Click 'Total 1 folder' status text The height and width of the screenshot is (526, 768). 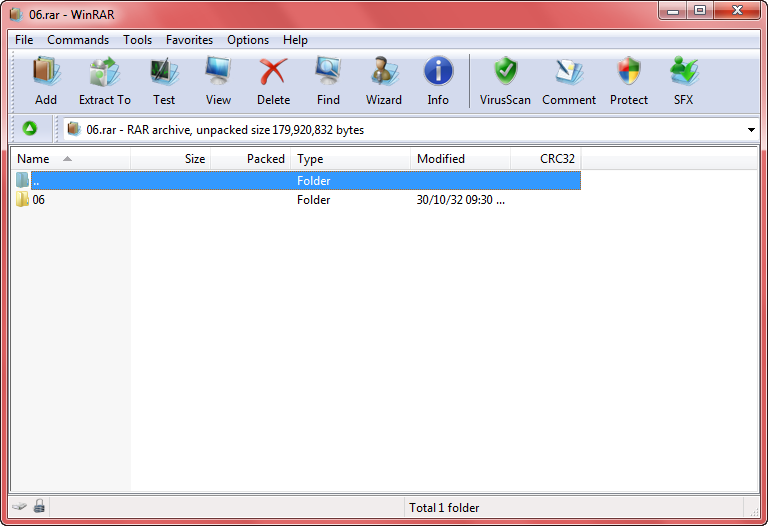coord(444,508)
